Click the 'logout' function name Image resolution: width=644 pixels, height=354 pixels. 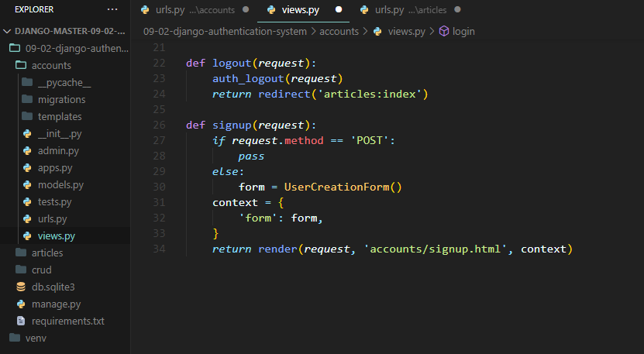pyautogui.click(x=232, y=64)
